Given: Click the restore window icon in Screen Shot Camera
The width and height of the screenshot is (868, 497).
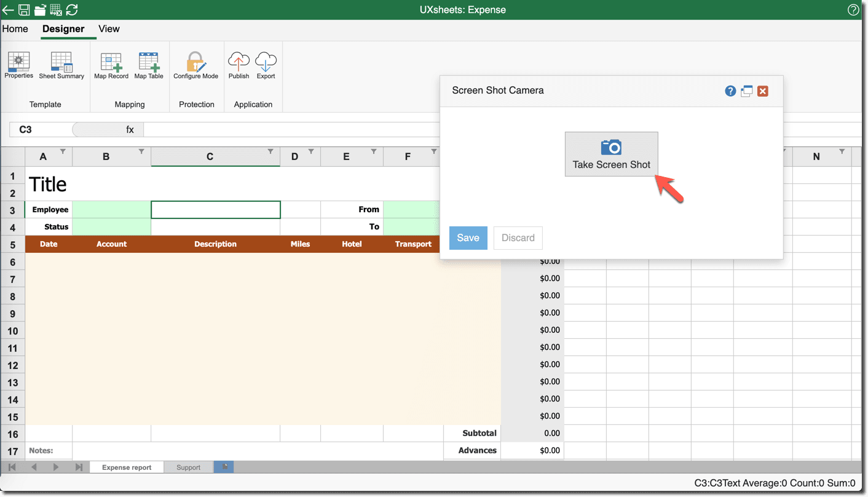Looking at the screenshot, I should [x=746, y=91].
